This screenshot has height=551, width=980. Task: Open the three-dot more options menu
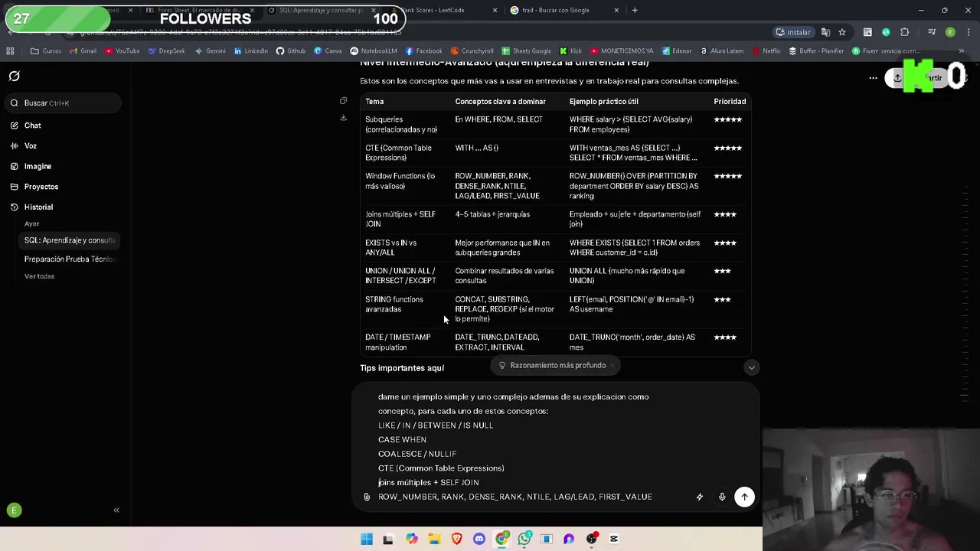(873, 77)
